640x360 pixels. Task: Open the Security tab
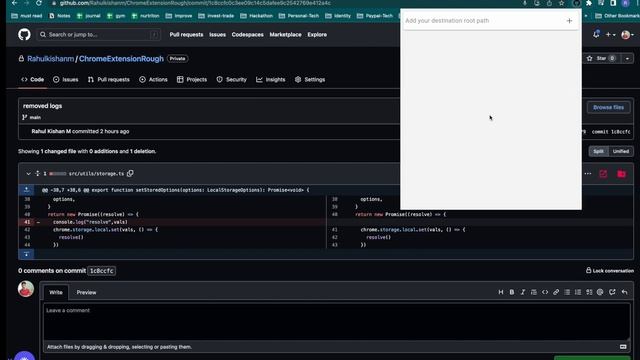[231, 80]
